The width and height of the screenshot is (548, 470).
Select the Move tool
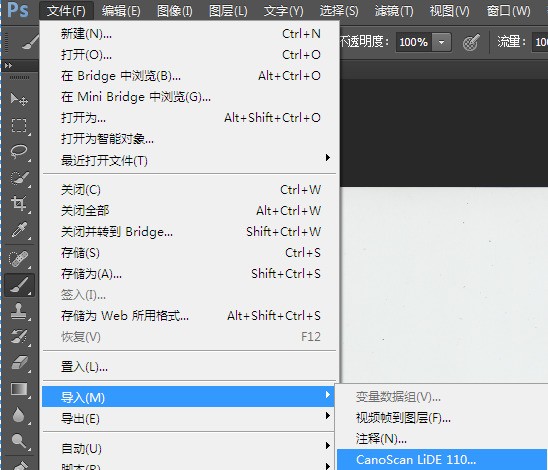(19, 99)
